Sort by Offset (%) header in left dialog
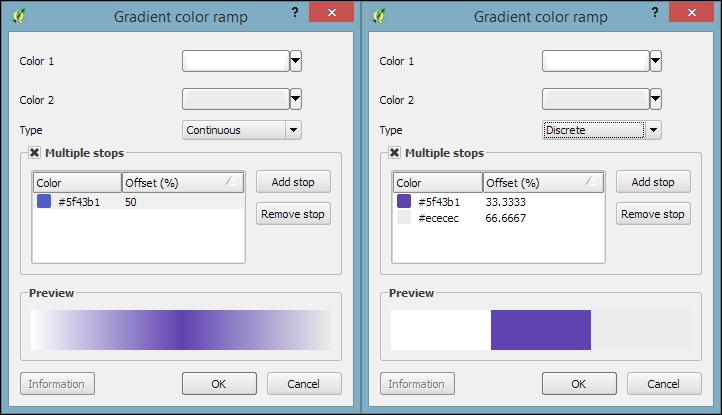The width and height of the screenshot is (722, 415). [x=183, y=183]
